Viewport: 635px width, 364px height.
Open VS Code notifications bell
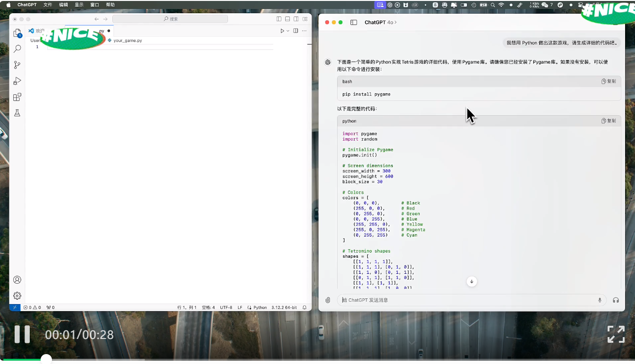pos(305,307)
